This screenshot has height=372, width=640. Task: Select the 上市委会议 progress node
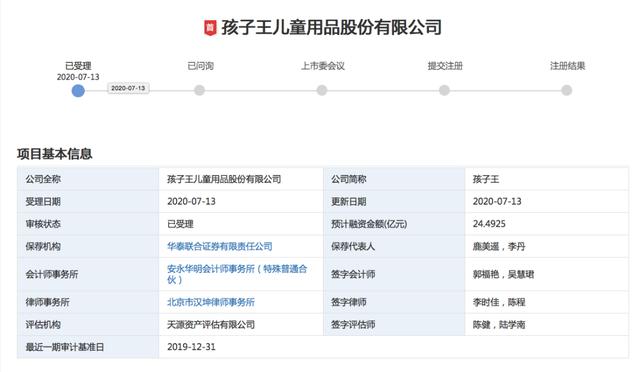coord(322,90)
